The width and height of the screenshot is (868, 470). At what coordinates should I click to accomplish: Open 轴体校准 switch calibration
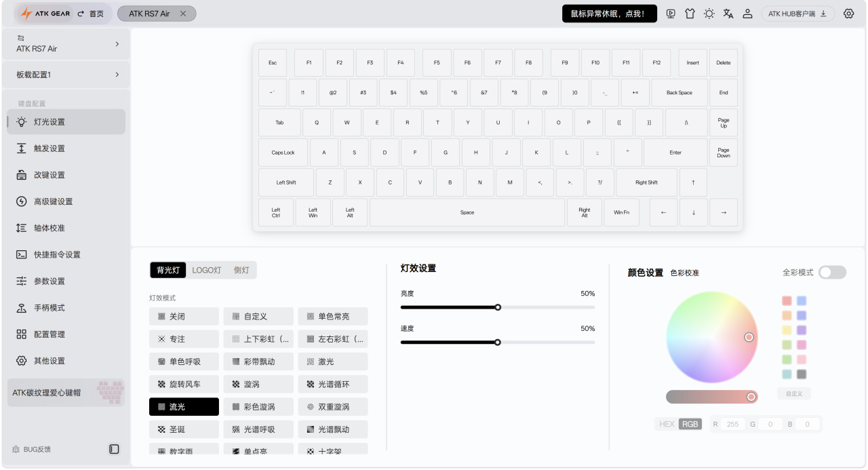point(66,228)
